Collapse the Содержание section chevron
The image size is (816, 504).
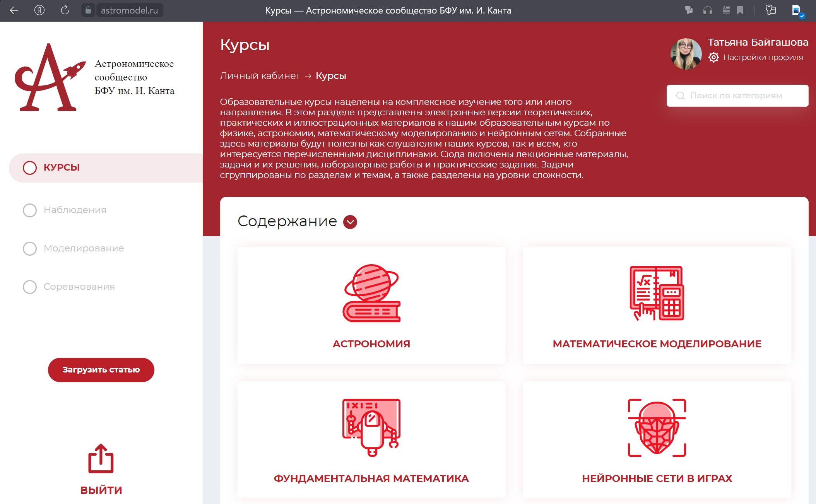pyautogui.click(x=350, y=222)
